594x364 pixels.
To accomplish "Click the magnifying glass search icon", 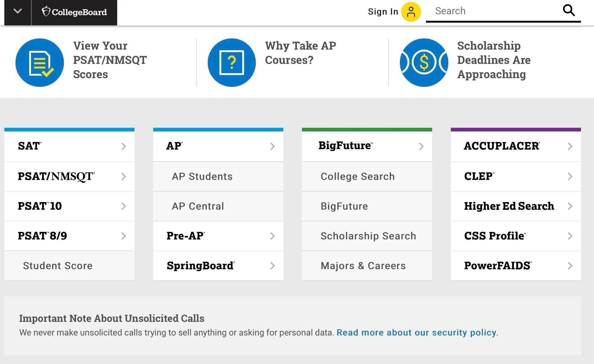I will coord(569,11).
